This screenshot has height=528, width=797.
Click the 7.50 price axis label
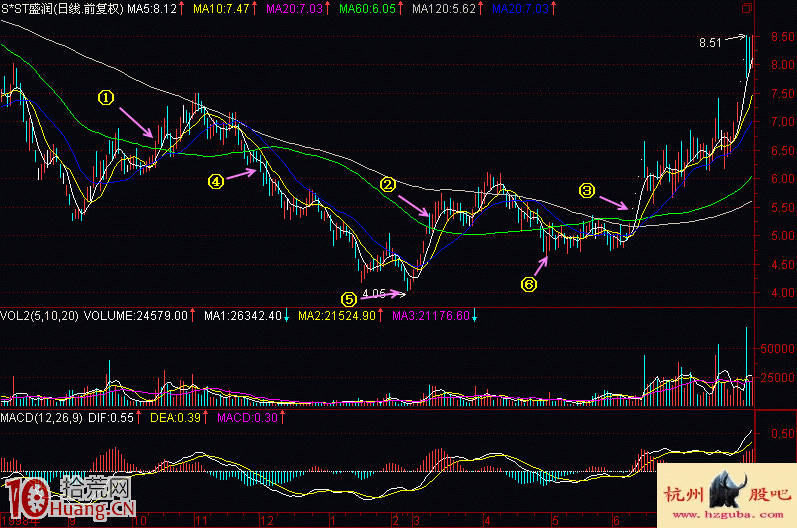point(783,94)
